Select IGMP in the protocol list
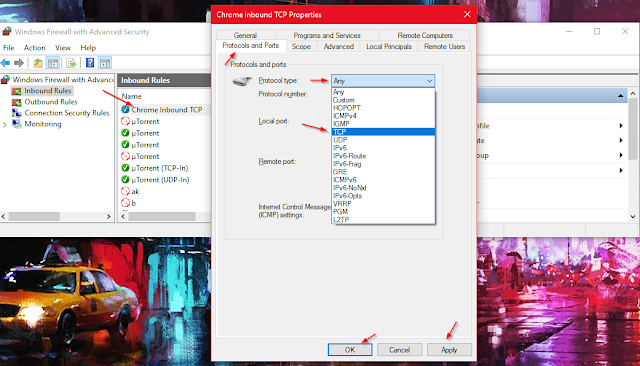This screenshot has height=366, width=640. click(383, 124)
